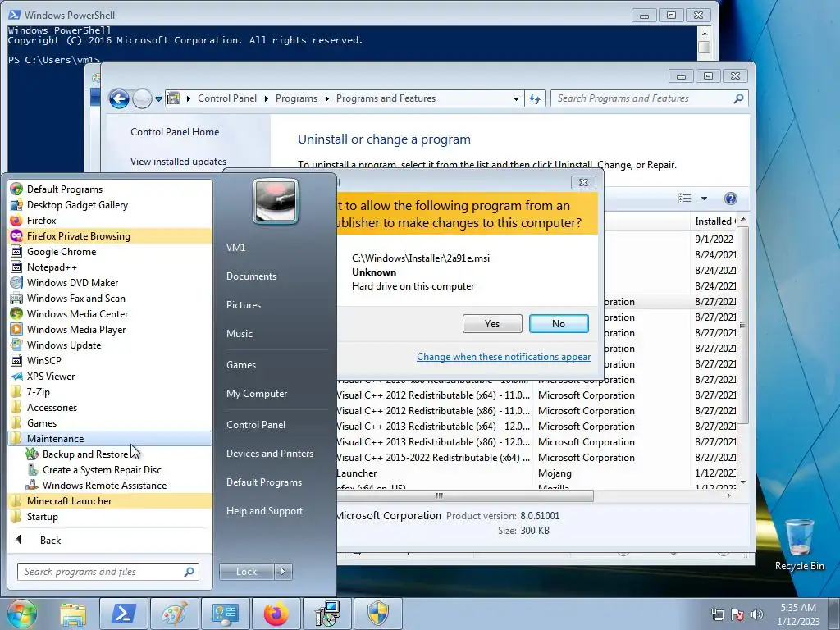
Task: Select the Visual C++ 2013 Redistributable (x64) row
Action: (x=536, y=427)
